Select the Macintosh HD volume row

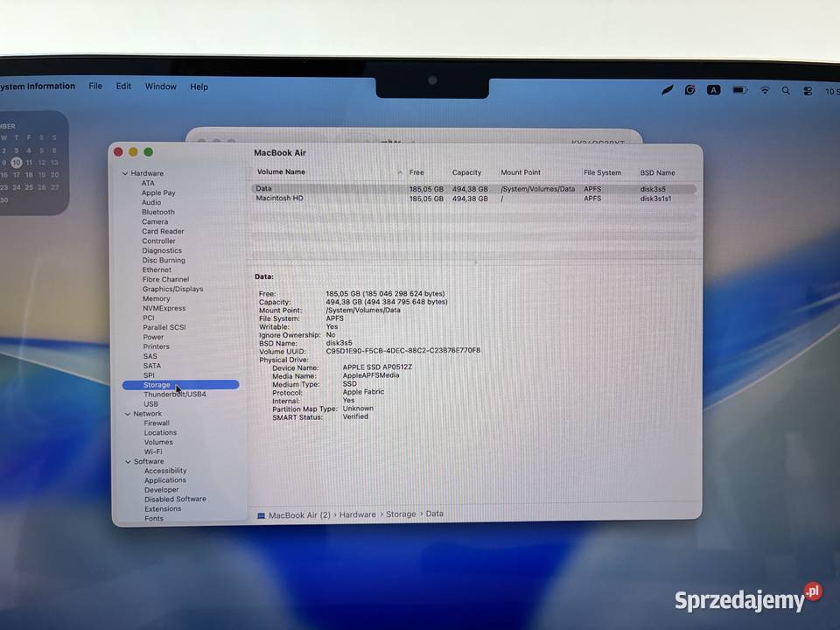click(473, 199)
